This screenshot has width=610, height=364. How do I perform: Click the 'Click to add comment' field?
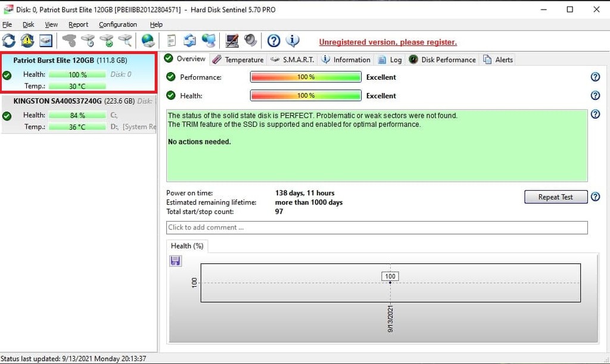click(376, 228)
